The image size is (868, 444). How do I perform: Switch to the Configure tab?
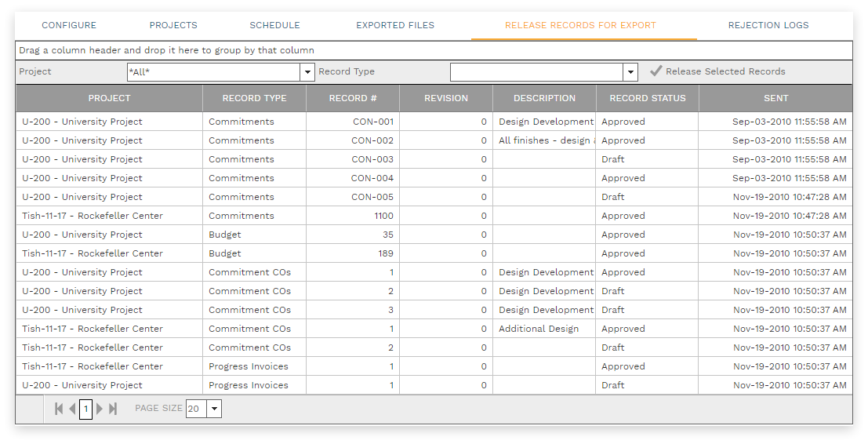click(x=69, y=25)
